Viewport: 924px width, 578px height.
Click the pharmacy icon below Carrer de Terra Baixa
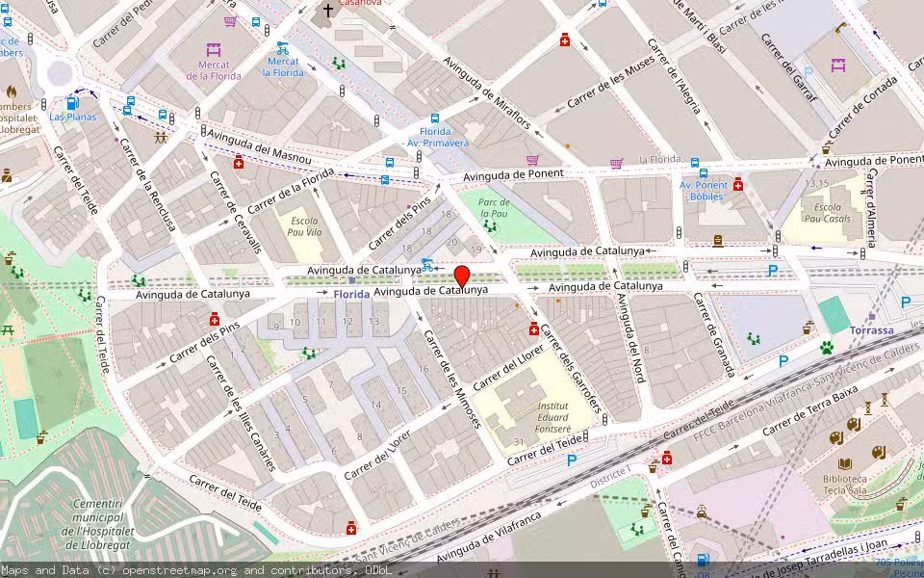click(667, 457)
